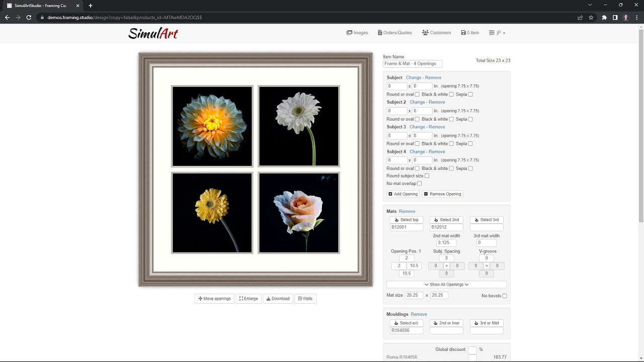Click Change link for Subject 4
644x362 pixels.
click(418, 152)
